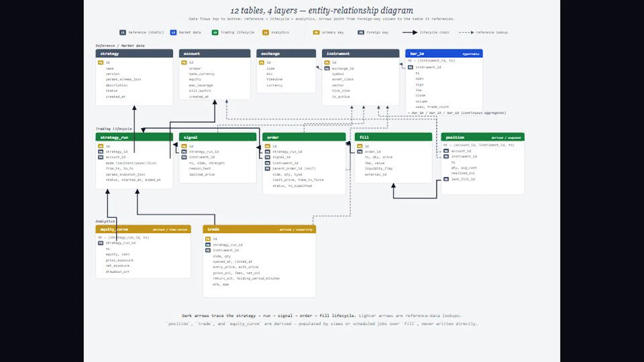This screenshot has width=644, height=362.
Task: Click the FK badge beside signal_id in order
Action: tap(268, 157)
